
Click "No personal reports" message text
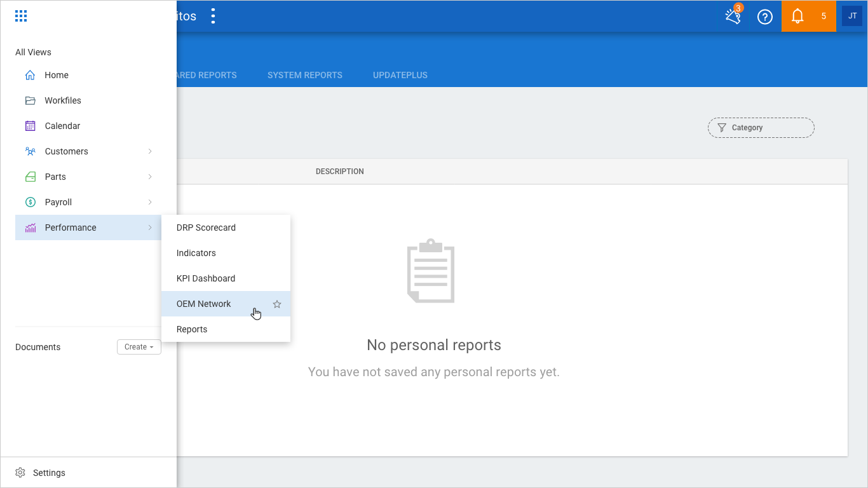(x=434, y=345)
